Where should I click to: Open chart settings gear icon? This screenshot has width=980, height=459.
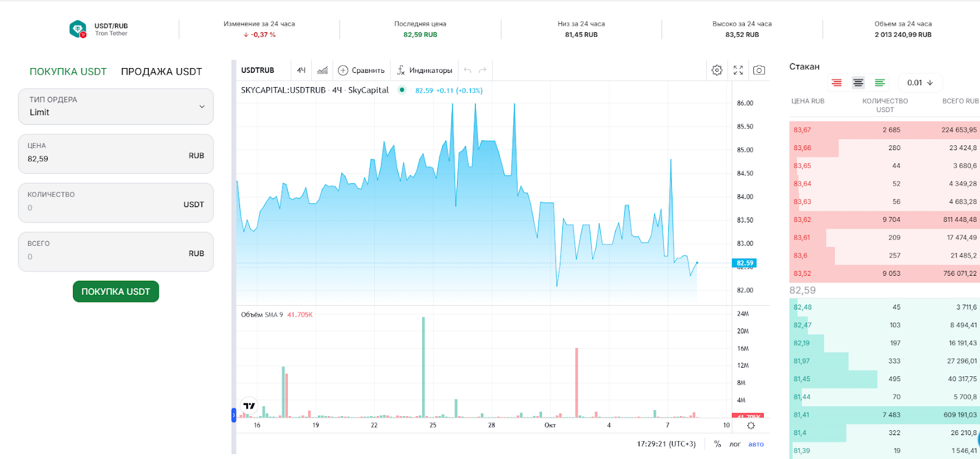(717, 70)
